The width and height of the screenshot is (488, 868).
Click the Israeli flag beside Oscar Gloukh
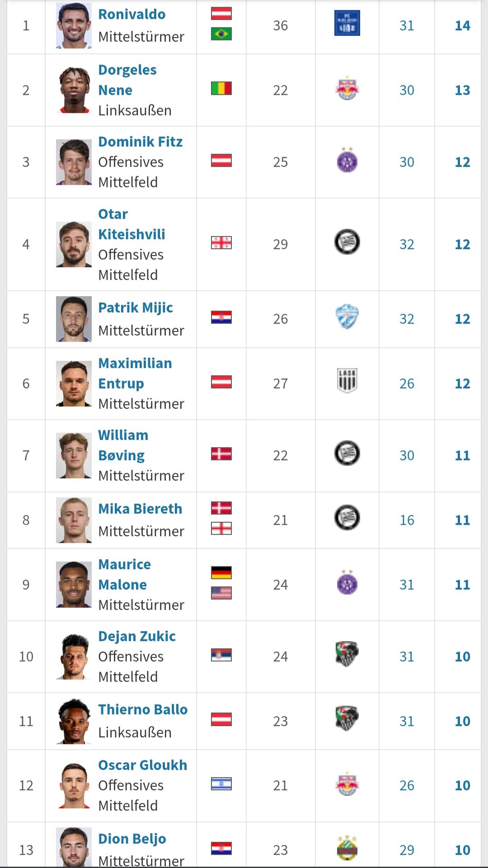coord(221,783)
